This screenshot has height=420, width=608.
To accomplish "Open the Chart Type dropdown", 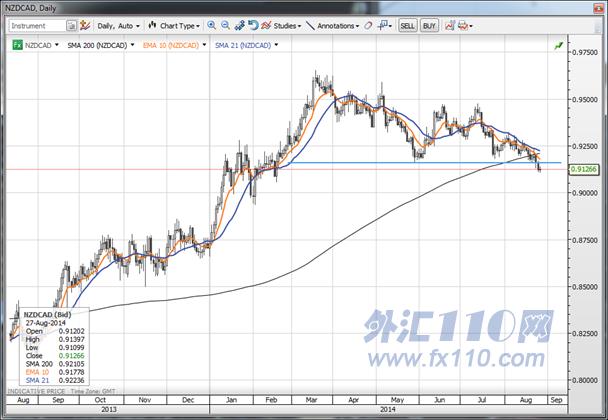I will (174, 26).
